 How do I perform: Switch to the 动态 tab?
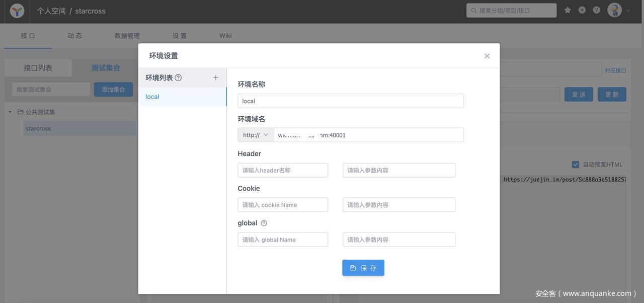point(75,36)
